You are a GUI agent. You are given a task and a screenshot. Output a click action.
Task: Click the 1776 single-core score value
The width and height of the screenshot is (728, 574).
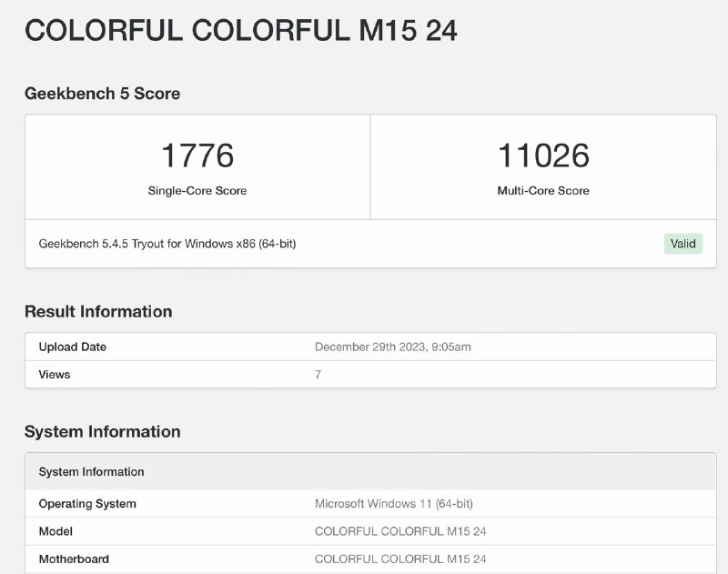[x=197, y=155]
